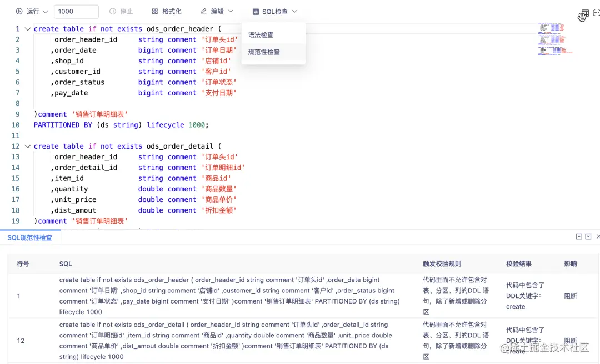Click the Format code icon
The height and width of the screenshot is (364, 600).
(155, 12)
